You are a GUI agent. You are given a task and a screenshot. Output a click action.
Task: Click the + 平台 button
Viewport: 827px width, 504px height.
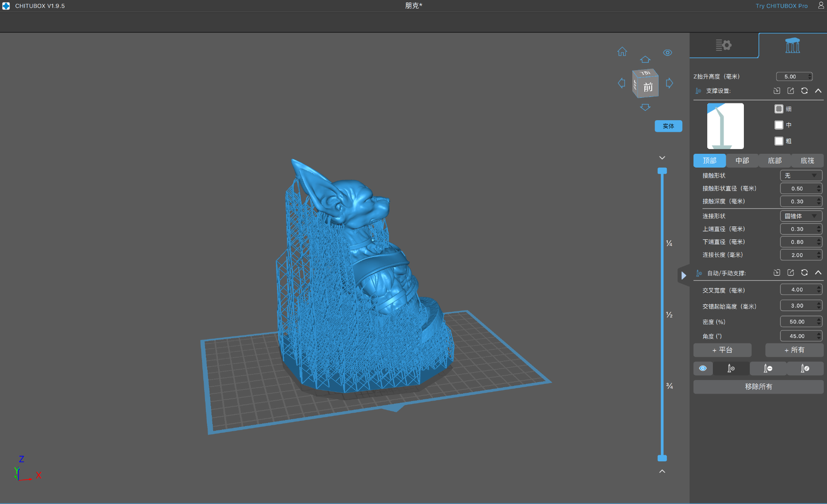722,350
